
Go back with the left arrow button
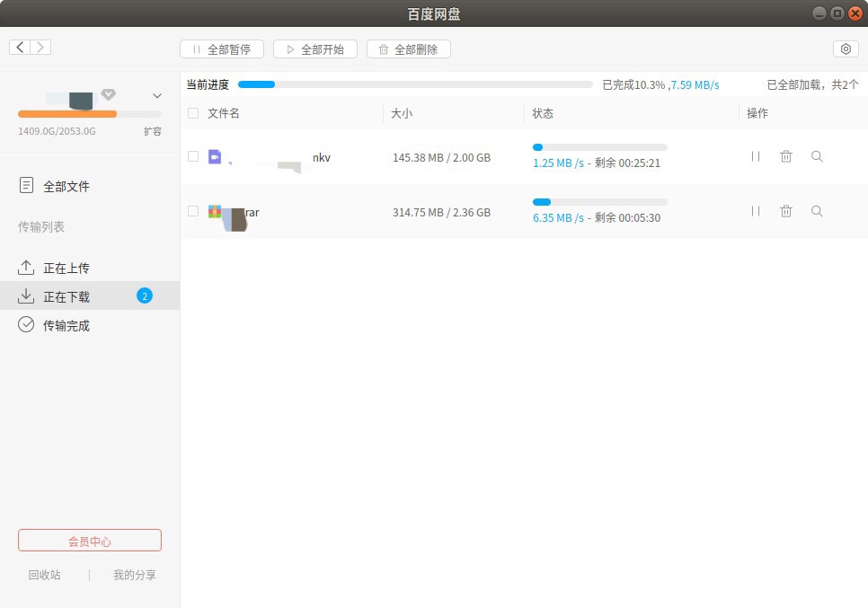(x=20, y=48)
